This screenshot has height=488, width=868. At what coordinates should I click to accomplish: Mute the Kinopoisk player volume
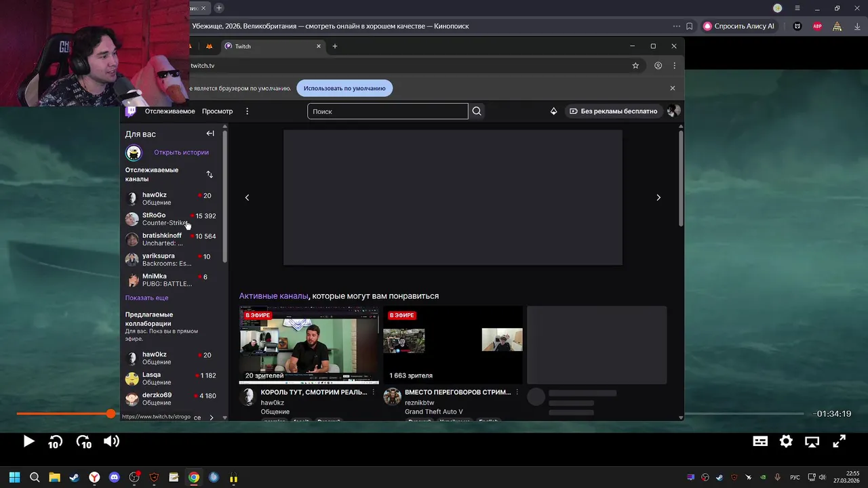coord(111,441)
